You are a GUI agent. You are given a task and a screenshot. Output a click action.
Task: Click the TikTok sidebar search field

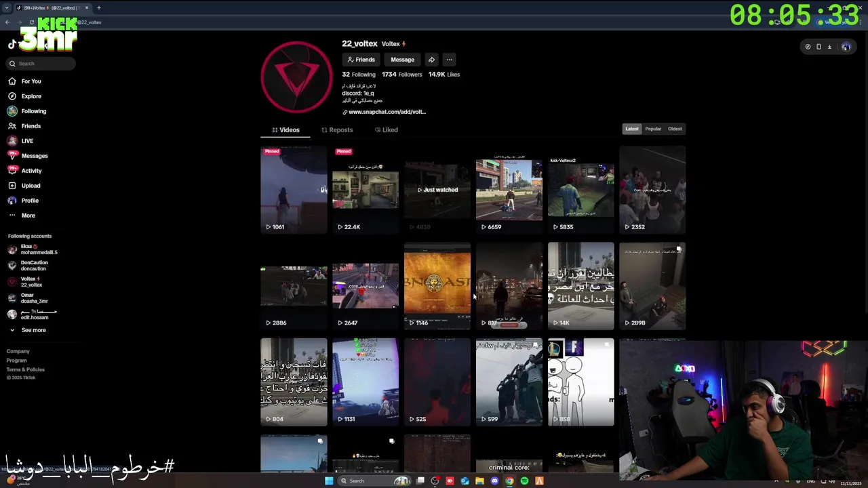41,64
